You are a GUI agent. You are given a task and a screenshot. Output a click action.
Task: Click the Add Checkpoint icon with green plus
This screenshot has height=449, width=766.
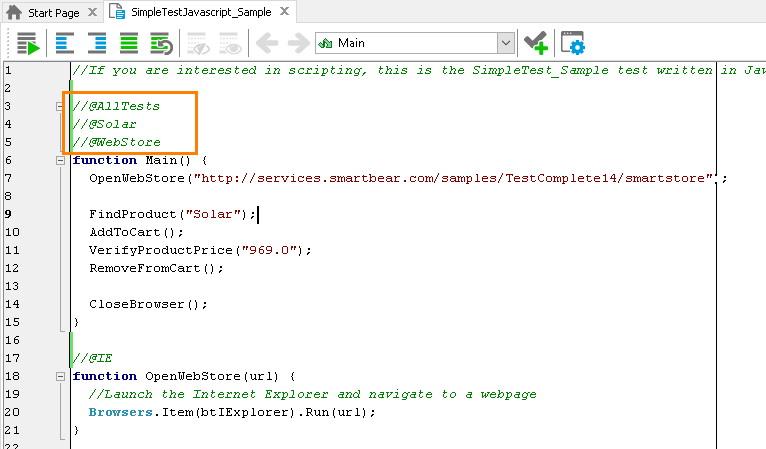(535, 43)
